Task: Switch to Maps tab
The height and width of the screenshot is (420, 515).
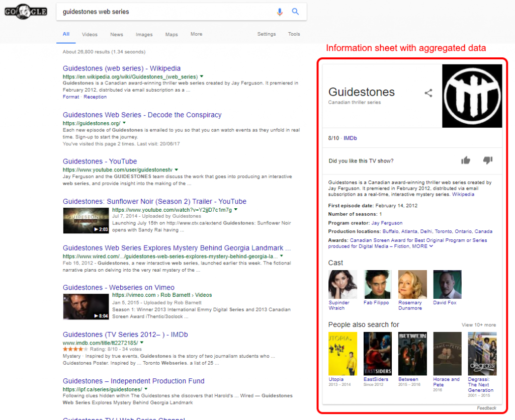Action: point(171,35)
